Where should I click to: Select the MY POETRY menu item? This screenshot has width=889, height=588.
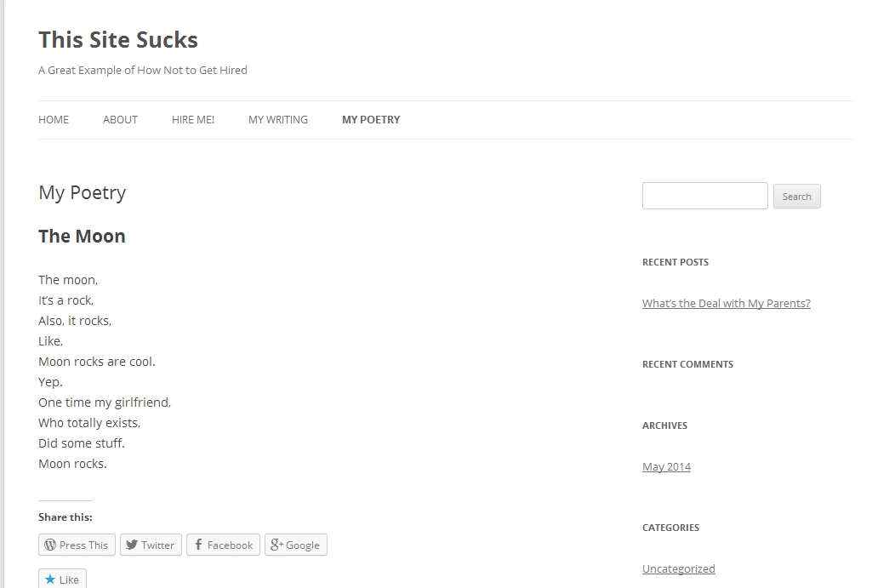pos(371,120)
